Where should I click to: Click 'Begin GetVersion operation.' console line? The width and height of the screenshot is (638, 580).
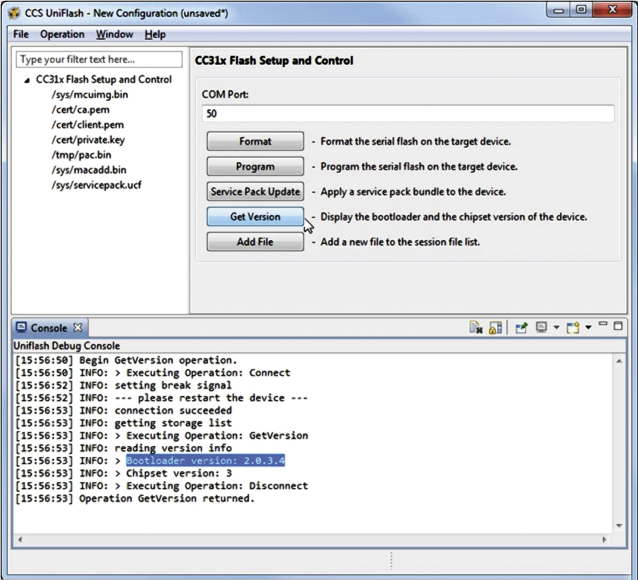click(126, 360)
